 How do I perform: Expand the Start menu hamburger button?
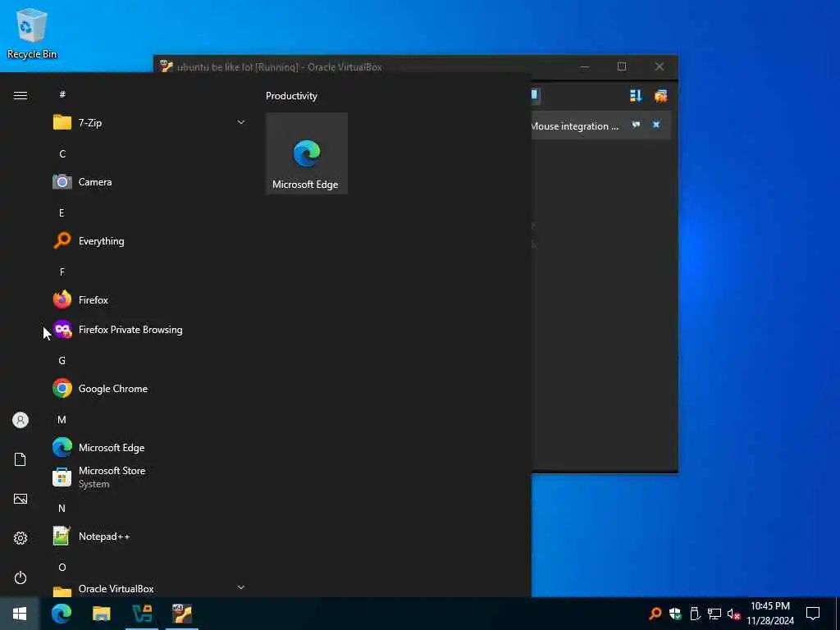pyautogui.click(x=21, y=95)
